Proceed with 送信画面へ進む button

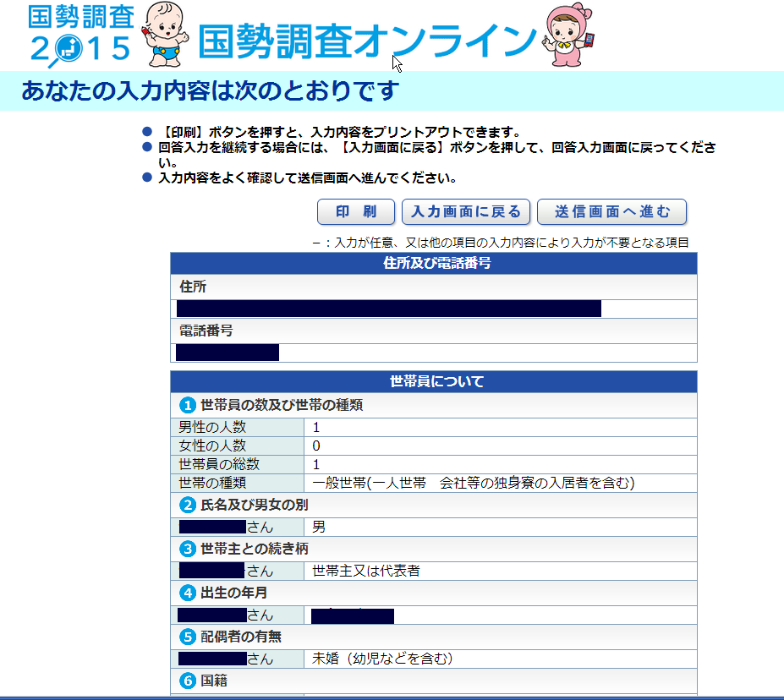pyautogui.click(x=611, y=211)
